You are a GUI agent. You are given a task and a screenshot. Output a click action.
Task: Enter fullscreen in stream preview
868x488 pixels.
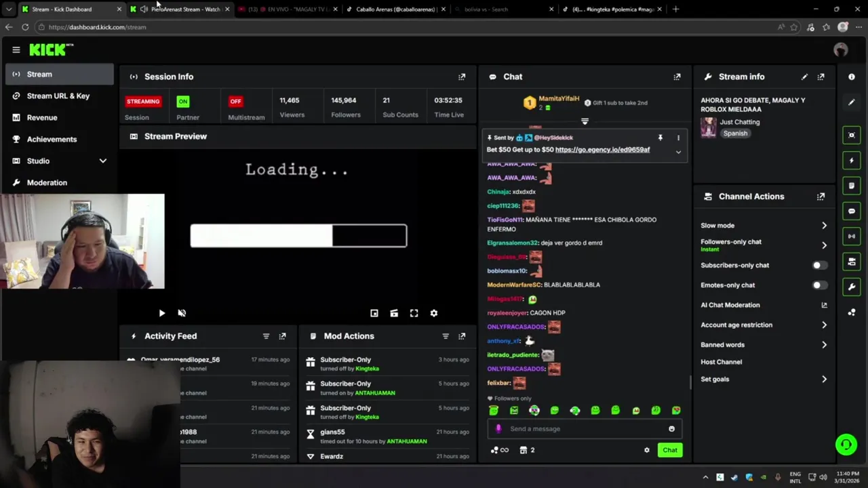[414, 313]
